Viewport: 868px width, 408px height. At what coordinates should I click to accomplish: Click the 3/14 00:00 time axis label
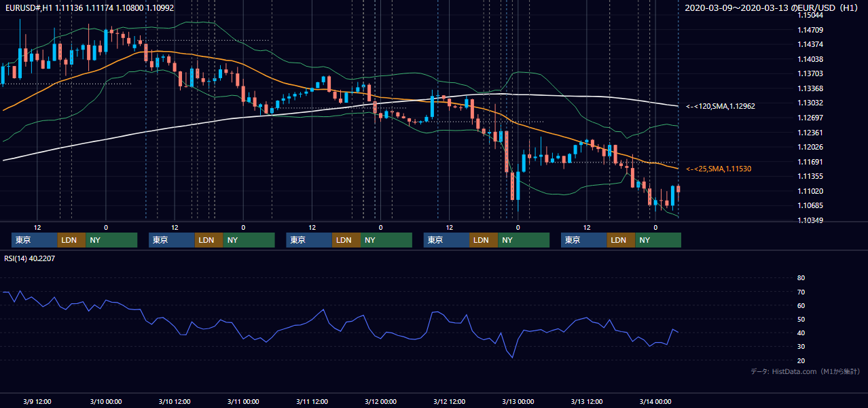[x=655, y=401]
